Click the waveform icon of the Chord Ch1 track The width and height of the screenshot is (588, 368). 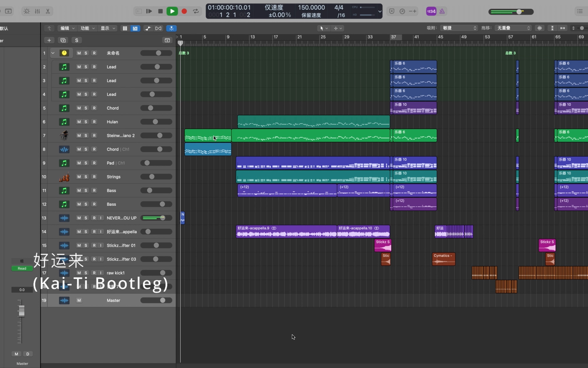click(64, 149)
